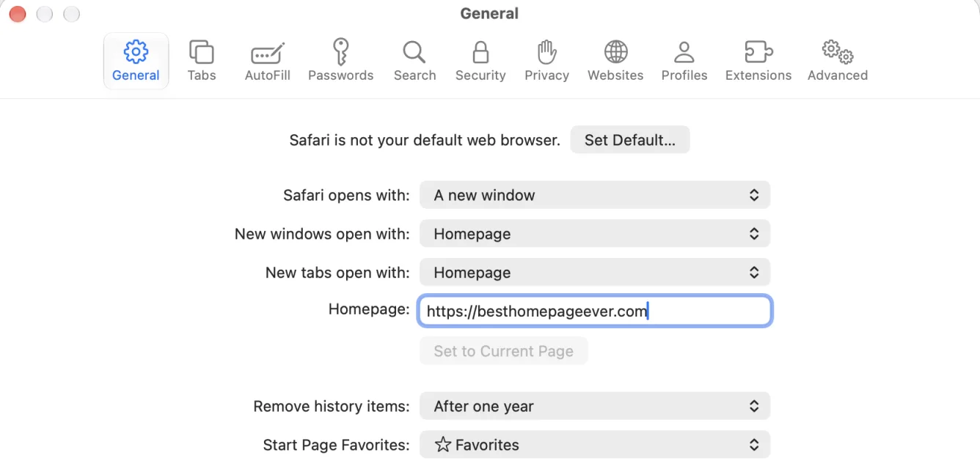This screenshot has height=469, width=980.
Task: Open the Privacy hand icon pane
Action: [546, 62]
